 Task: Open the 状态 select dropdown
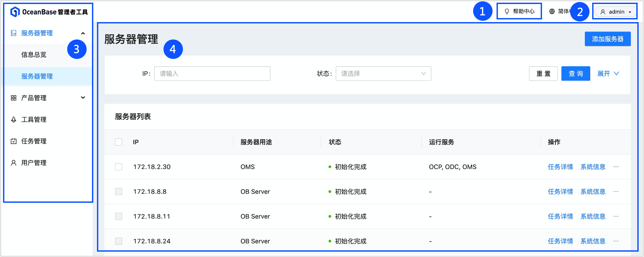(383, 74)
